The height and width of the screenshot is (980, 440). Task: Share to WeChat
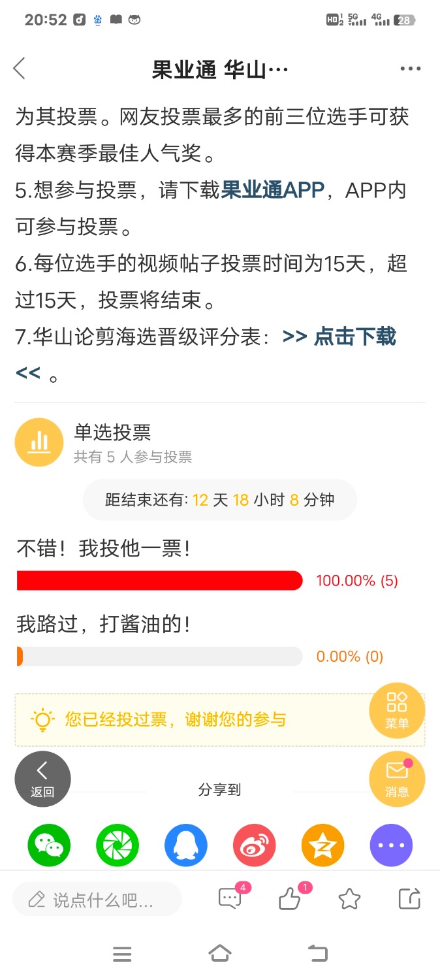coord(49,845)
